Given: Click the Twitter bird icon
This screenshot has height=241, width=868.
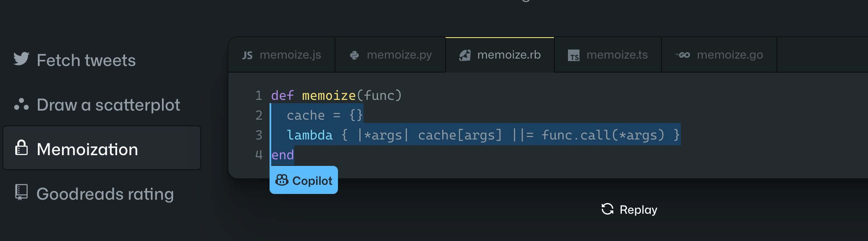Looking at the screenshot, I should click(21, 59).
